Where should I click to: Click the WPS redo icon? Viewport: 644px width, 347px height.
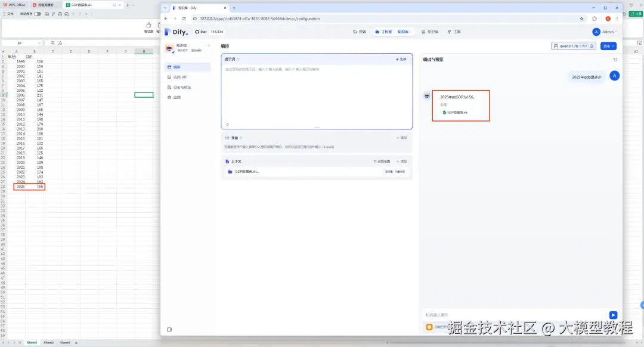point(80,14)
